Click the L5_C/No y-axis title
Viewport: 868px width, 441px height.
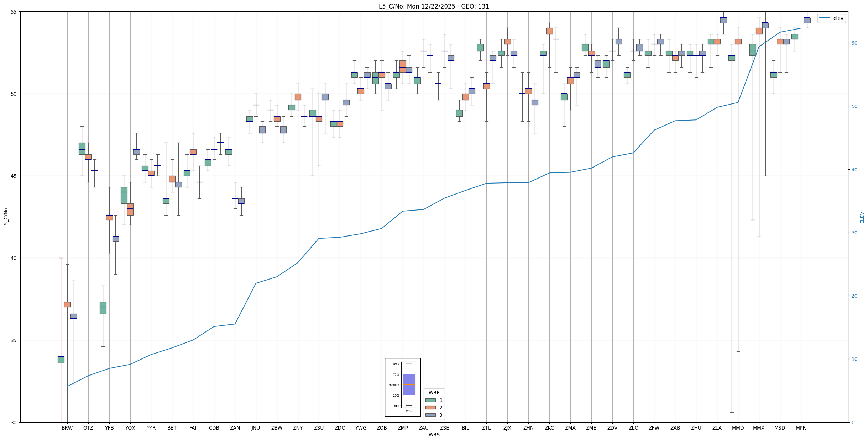(6, 217)
